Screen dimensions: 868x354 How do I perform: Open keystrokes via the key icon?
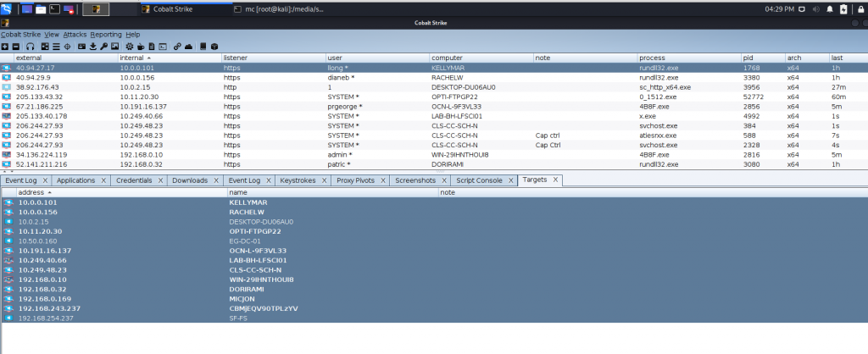click(103, 47)
